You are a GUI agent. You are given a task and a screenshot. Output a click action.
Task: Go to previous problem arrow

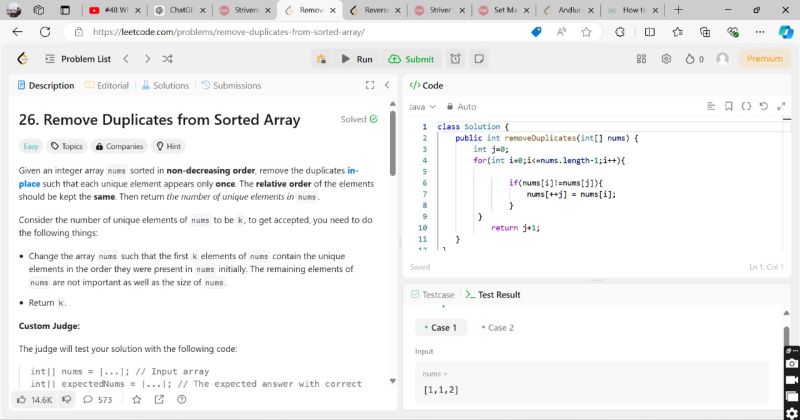[126, 59]
